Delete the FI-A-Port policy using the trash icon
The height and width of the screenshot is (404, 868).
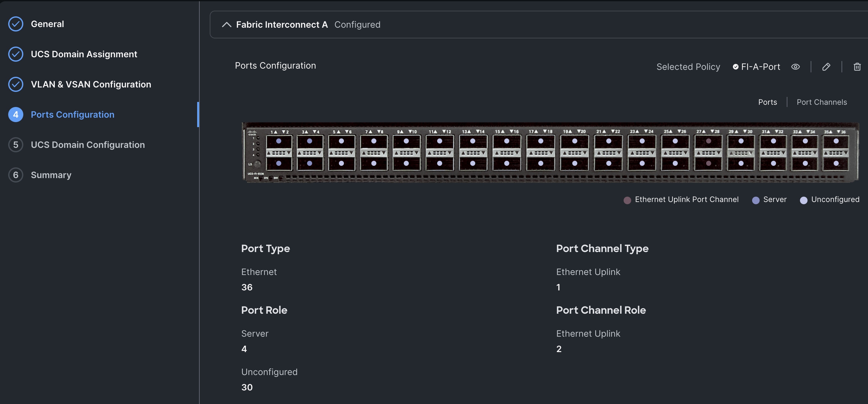(857, 67)
